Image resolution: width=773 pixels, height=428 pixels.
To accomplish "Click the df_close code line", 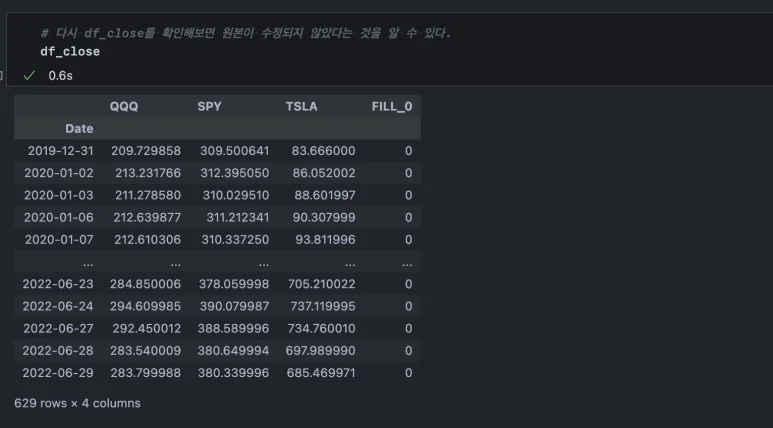I will [x=70, y=51].
